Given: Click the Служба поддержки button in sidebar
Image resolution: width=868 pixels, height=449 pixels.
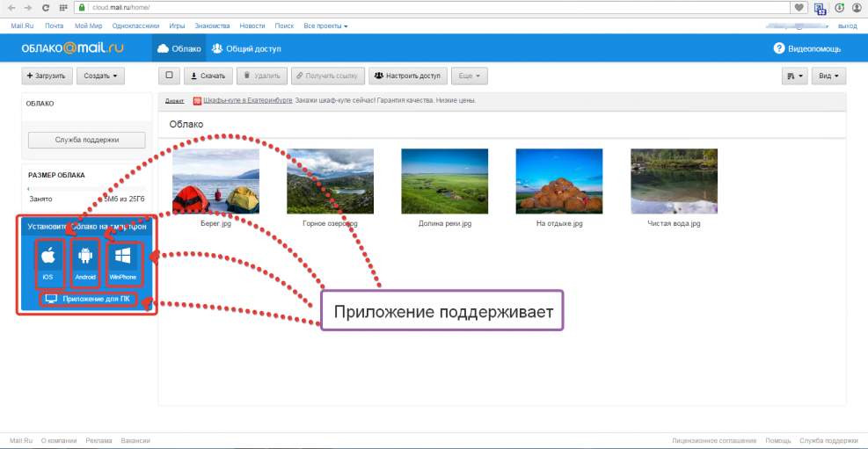Looking at the screenshot, I should (x=86, y=139).
